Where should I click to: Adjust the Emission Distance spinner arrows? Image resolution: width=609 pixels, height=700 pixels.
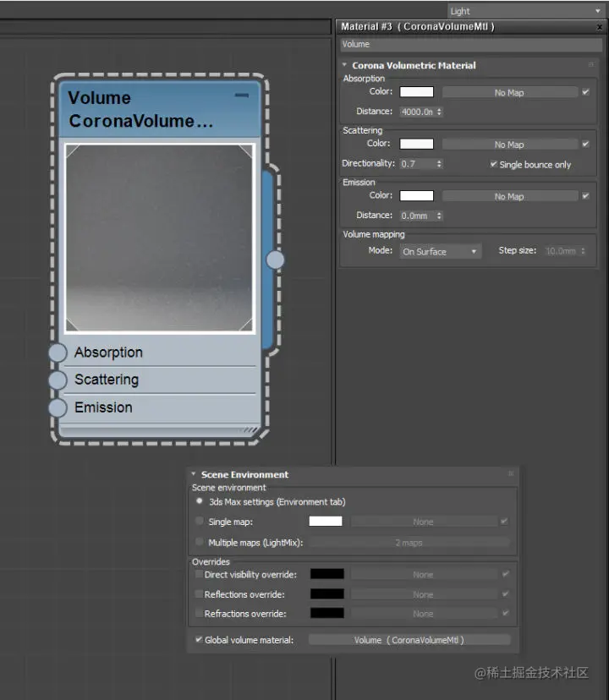(439, 216)
